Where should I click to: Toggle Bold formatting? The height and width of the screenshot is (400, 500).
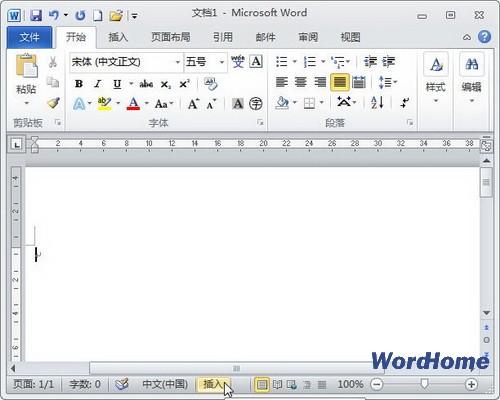point(79,84)
